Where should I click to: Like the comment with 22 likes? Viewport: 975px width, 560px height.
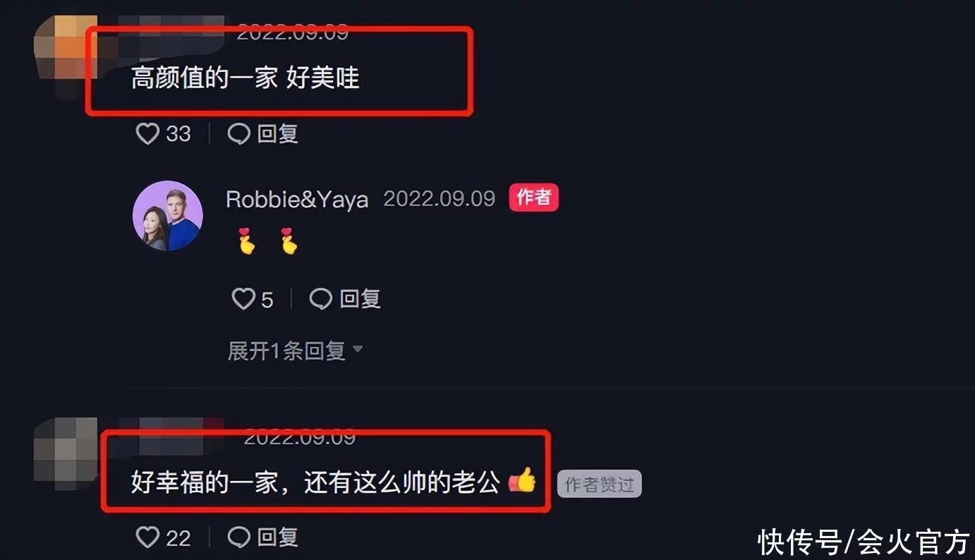(163, 537)
